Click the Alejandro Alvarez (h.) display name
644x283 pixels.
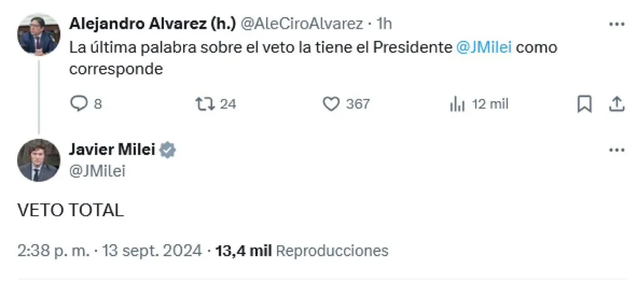[152, 24]
